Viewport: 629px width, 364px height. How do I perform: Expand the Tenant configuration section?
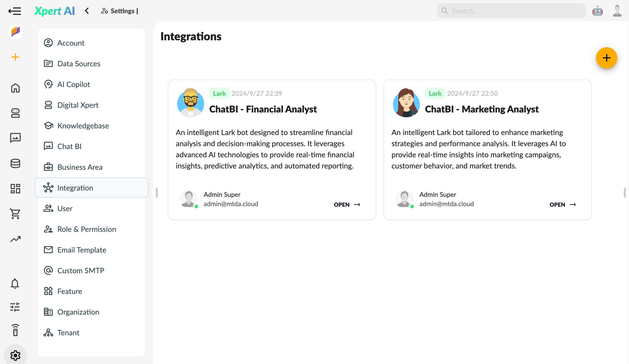(69, 332)
